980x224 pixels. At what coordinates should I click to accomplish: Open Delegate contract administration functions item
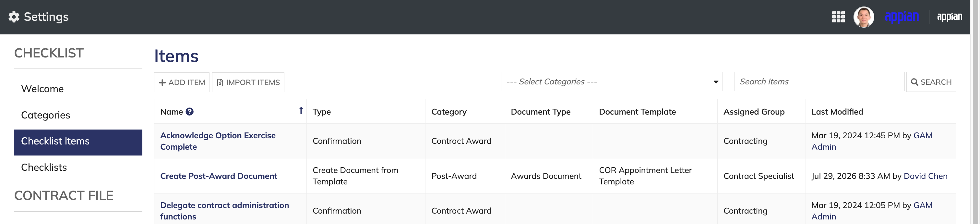[225, 211]
